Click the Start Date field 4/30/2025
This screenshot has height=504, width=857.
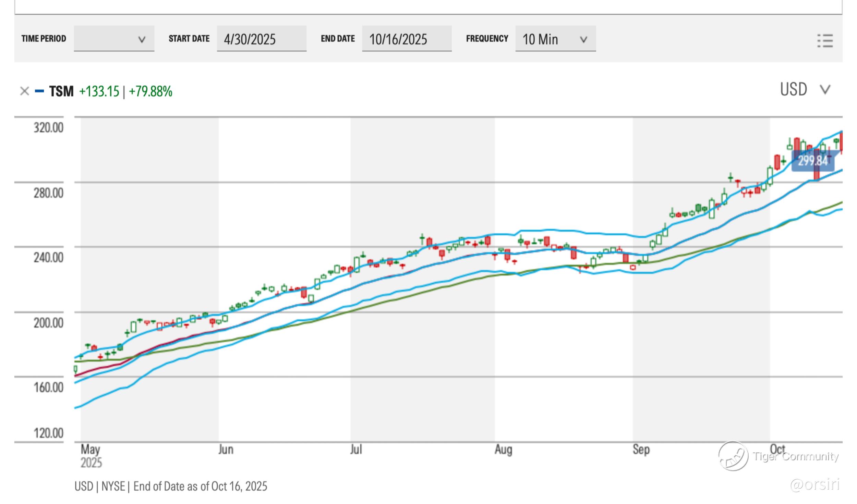click(x=261, y=39)
